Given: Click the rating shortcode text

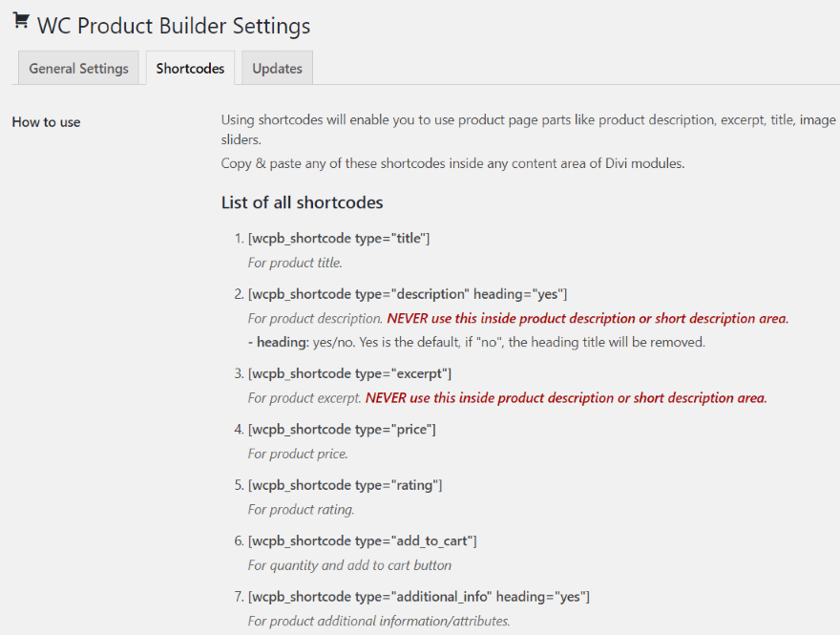Looking at the screenshot, I should coord(345,485).
